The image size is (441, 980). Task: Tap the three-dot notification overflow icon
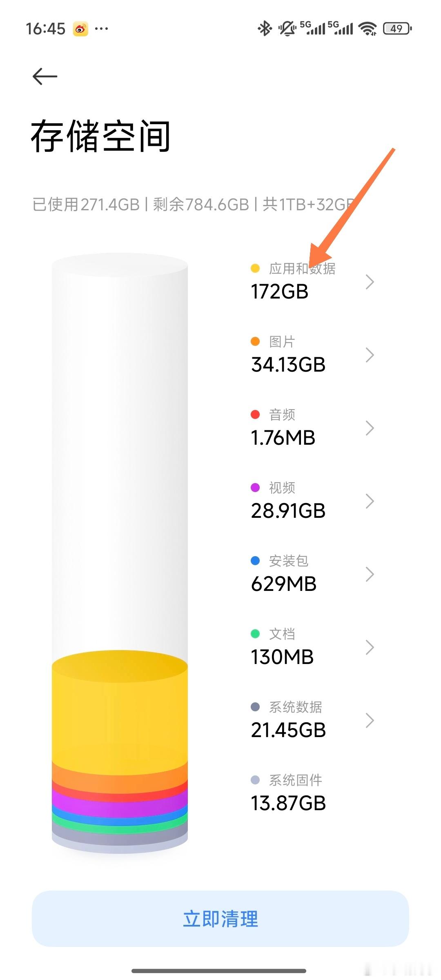[x=101, y=29]
